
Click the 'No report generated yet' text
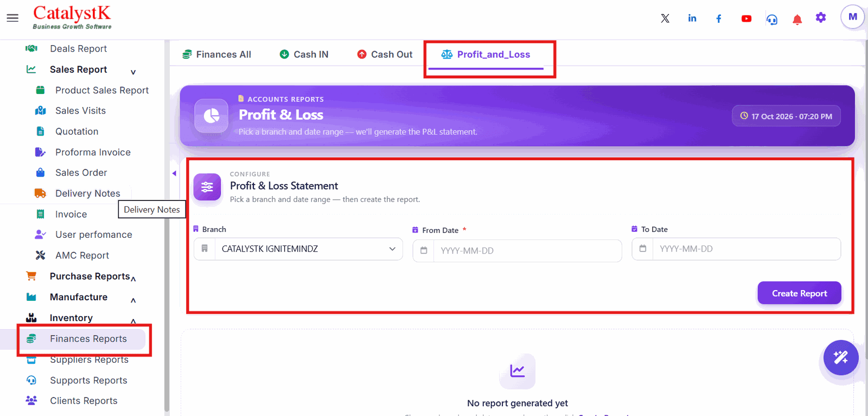point(518,403)
